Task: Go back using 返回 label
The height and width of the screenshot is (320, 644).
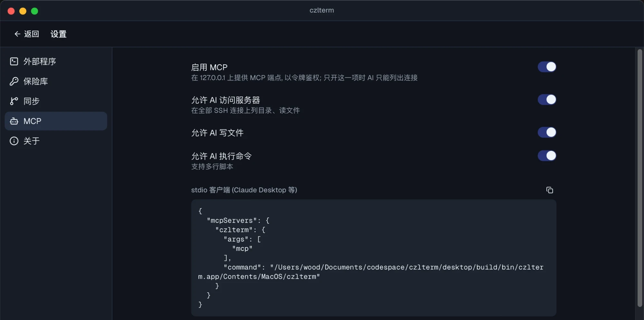Action: (32, 34)
